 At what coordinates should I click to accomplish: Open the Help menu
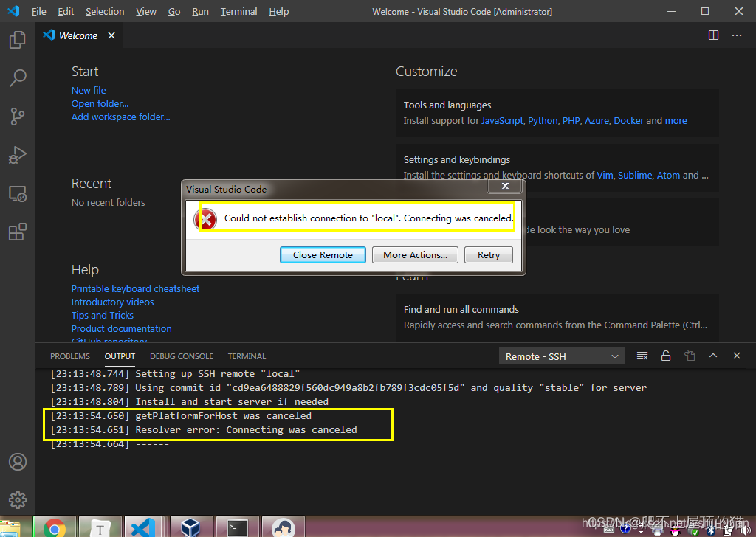(278, 11)
